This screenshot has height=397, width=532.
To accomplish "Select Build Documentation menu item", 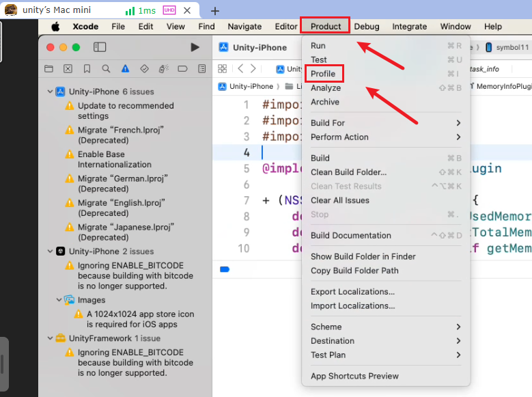I will pos(386,235).
